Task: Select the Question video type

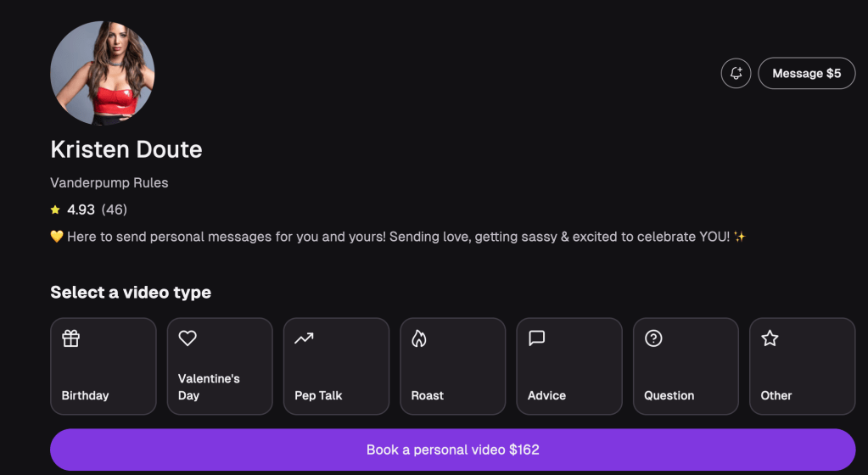Action: (686, 366)
